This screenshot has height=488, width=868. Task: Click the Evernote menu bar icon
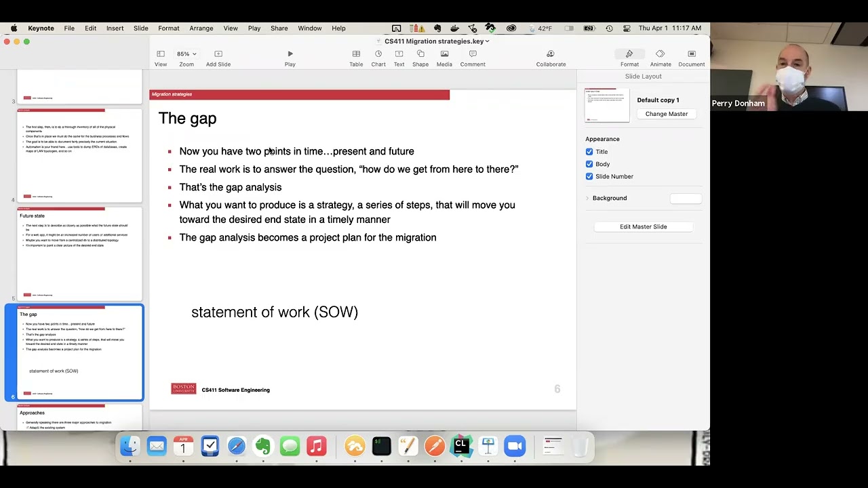tap(438, 28)
